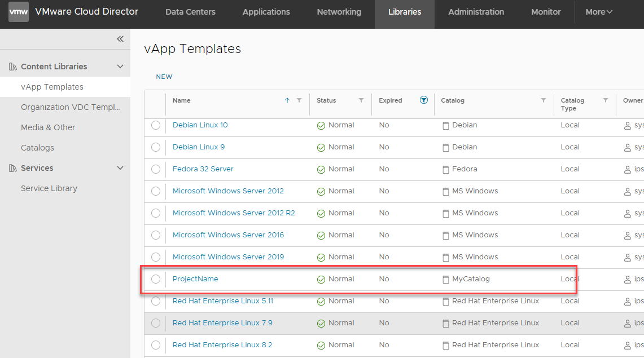Select the ProjectName radio button
The width and height of the screenshot is (644, 358).
tap(156, 279)
